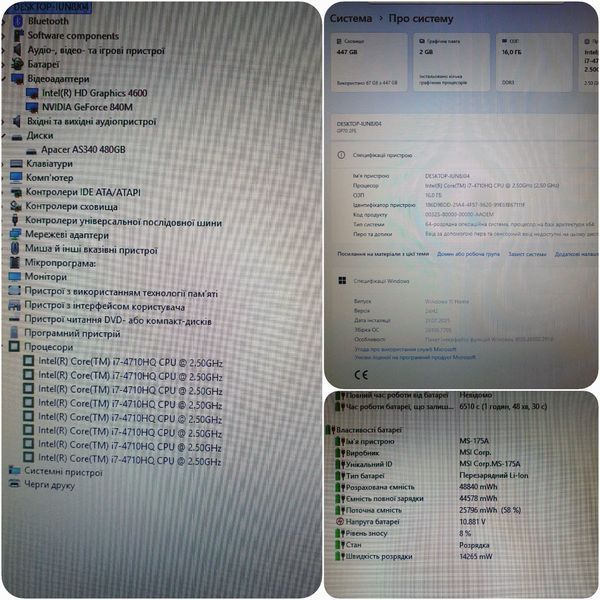Collapse the Диски category arrow
This screenshot has height=600, width=600.
[3, 136]
